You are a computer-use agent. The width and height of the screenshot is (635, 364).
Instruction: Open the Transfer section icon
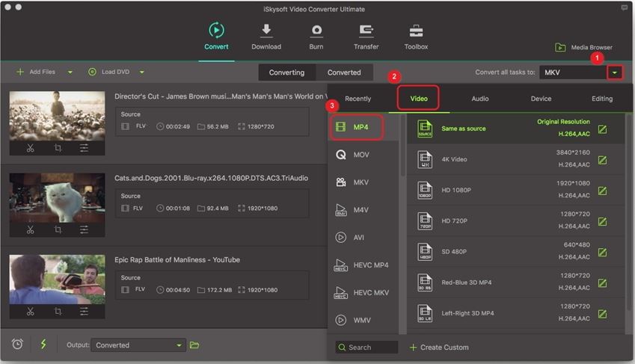point(366,31)
